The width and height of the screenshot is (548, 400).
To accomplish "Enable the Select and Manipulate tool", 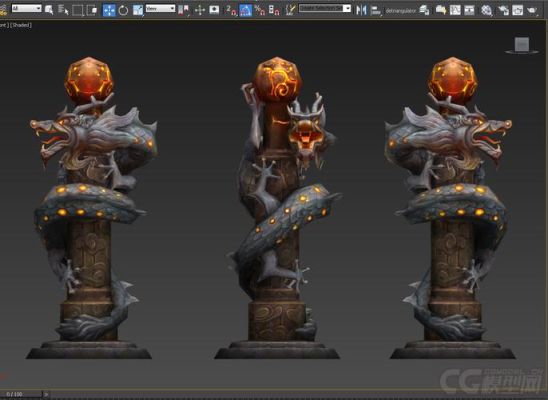I will (200, 10).
